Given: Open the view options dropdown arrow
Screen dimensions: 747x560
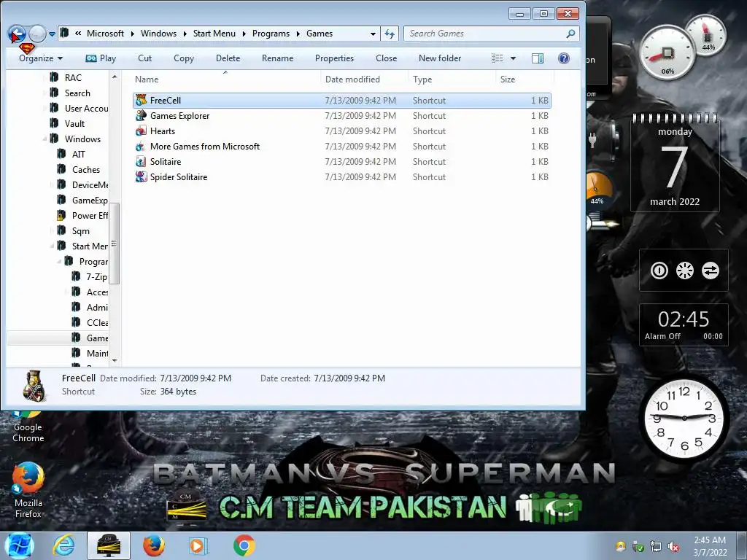Looking at the screenshot, I should [x=513, y=58].
